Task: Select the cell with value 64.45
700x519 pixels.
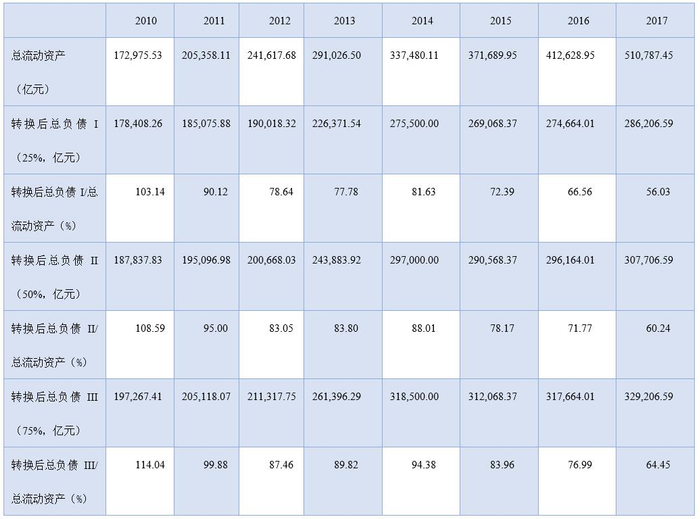Action: pyautogui.click(x=656, y=465)
